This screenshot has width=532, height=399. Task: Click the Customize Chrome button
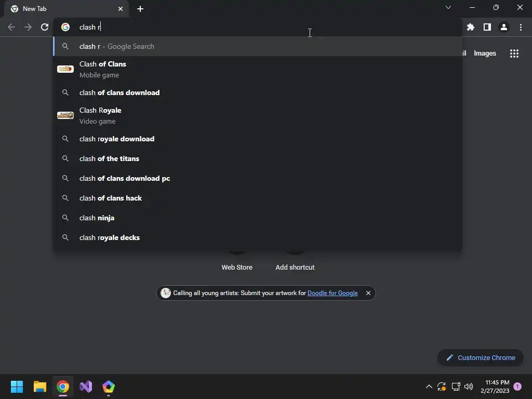(481, 357)
